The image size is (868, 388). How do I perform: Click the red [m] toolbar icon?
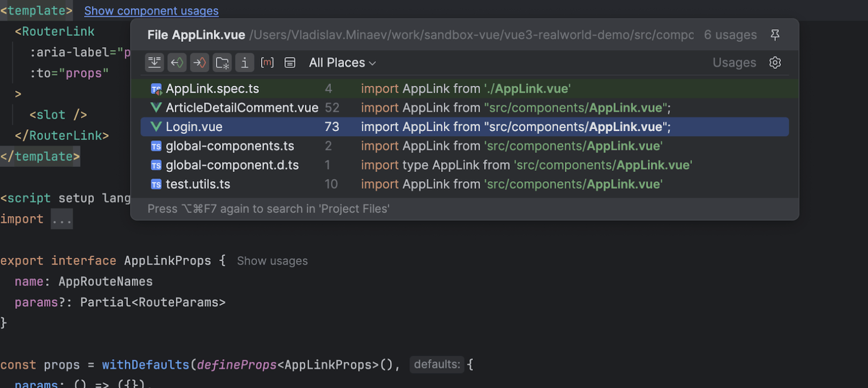pos(267,63)
